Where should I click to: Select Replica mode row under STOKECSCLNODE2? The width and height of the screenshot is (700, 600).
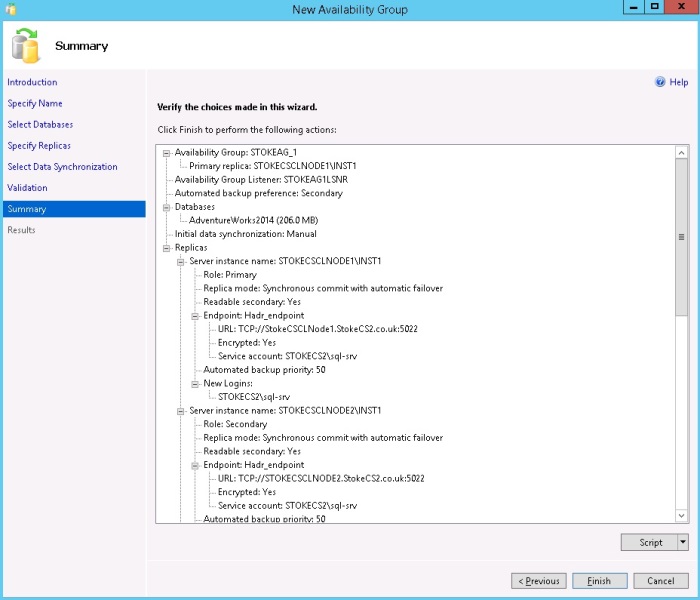[x=323, y=438]
